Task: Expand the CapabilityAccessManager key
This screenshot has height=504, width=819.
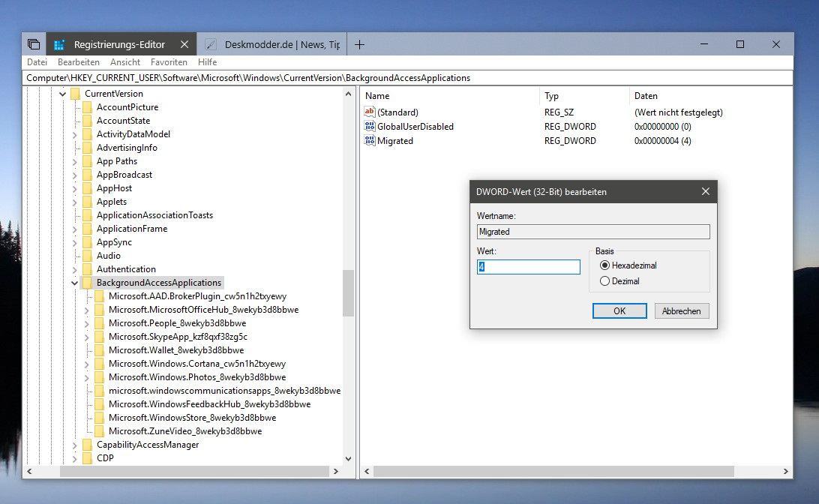Action: (x=75, y=445)
